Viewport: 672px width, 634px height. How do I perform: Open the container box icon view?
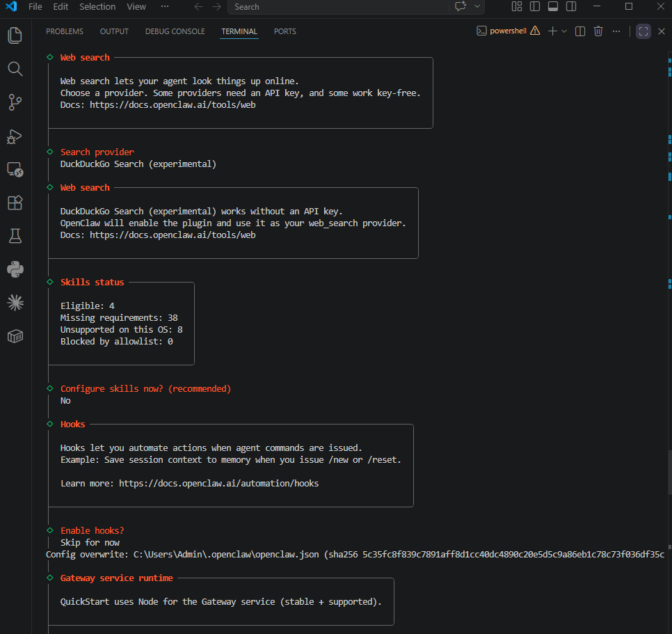[x=15, y=336]
